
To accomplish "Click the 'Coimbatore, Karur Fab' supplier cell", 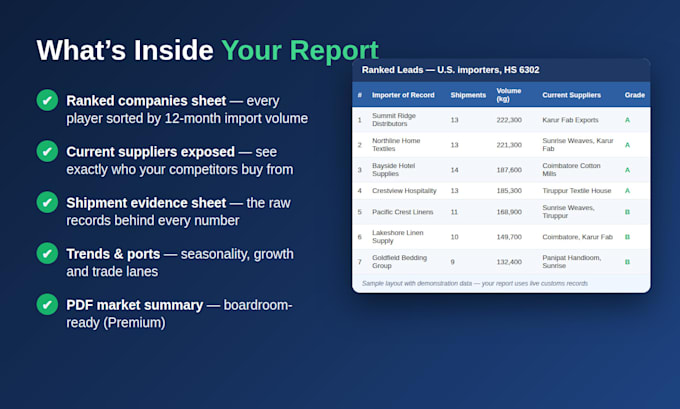I will (x=577, y=237).
